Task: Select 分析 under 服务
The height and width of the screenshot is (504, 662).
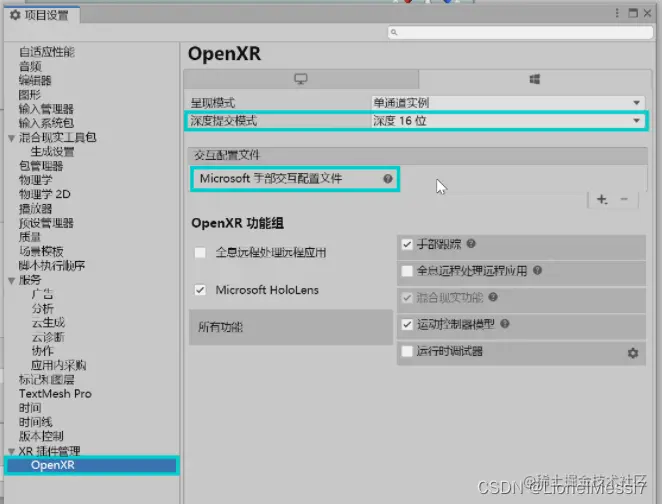Action: click(42, 309)
